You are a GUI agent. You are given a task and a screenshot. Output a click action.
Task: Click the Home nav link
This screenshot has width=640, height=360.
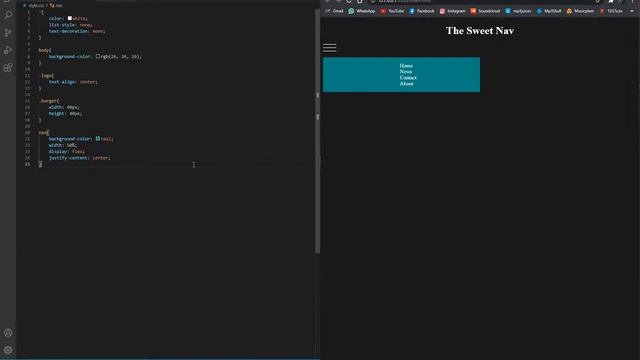point(406,66)
